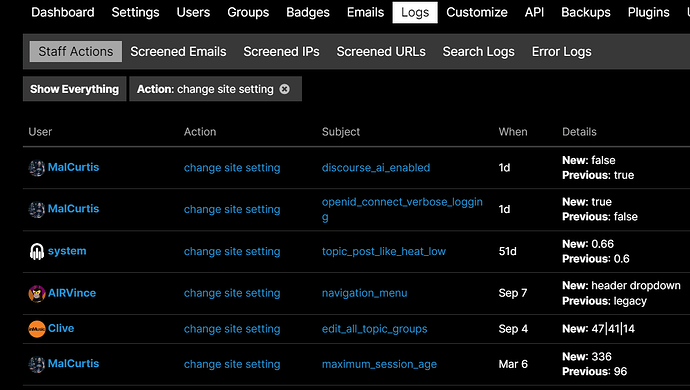Open Clive user profile link
This screenshot has height=390, width=690.
61,328
